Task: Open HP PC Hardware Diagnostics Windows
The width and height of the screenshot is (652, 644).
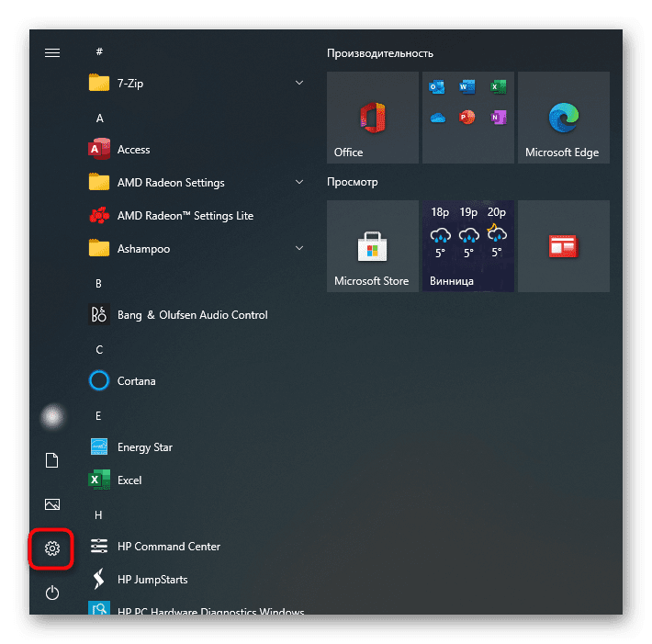Action: pos(196,607)
